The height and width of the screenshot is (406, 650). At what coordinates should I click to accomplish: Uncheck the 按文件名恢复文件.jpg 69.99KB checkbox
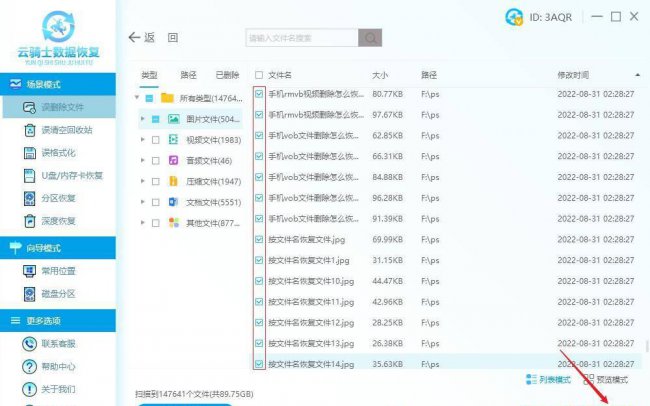(x=259, y=239)
